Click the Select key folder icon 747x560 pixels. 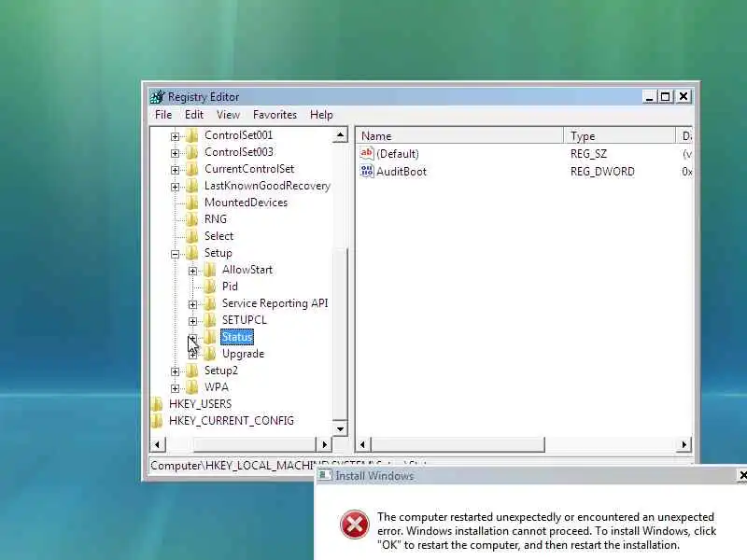(x=192, y=236)
